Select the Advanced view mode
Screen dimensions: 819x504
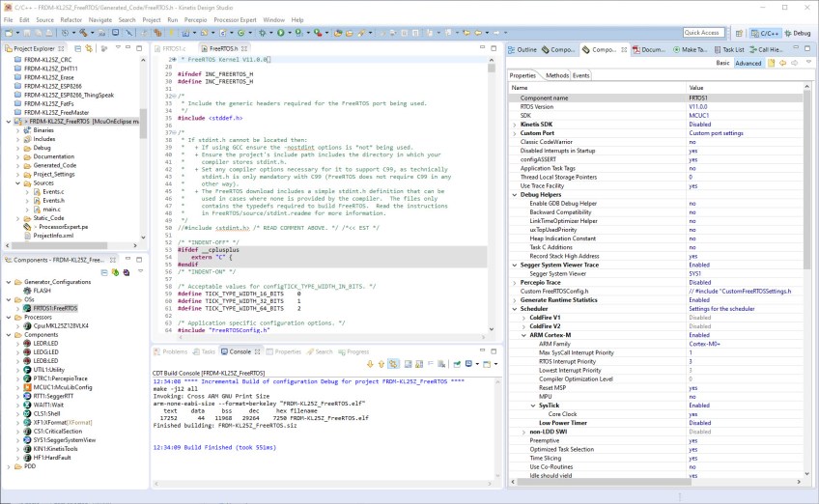tap(748, 63)
